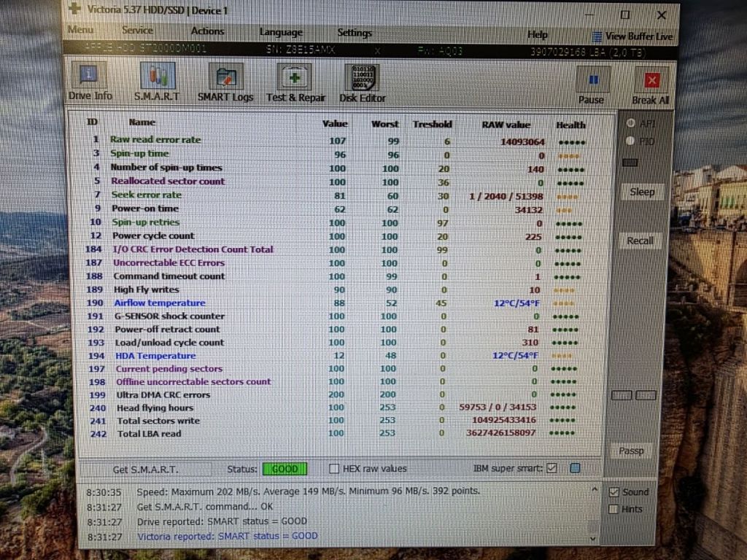
Task: Toggle the Sound checkbox
Action: tap(614, 492)
